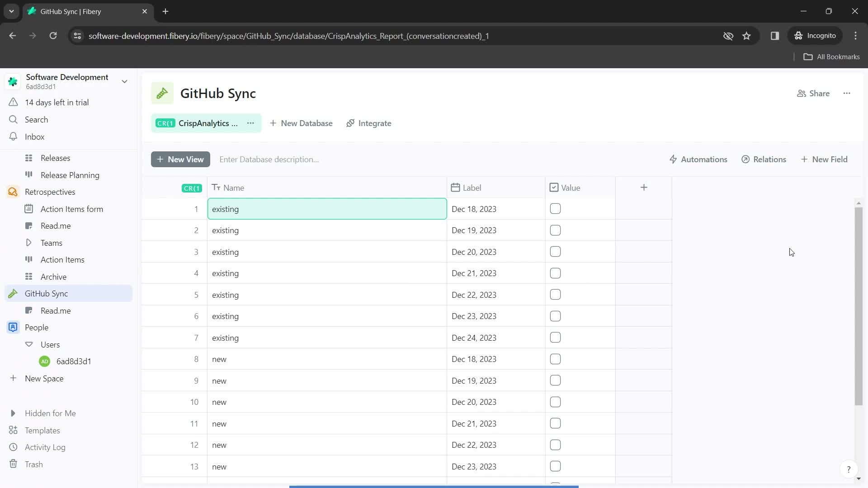
Task: Click the Releases sidebar icon
Action: click(x=28, y=157)
